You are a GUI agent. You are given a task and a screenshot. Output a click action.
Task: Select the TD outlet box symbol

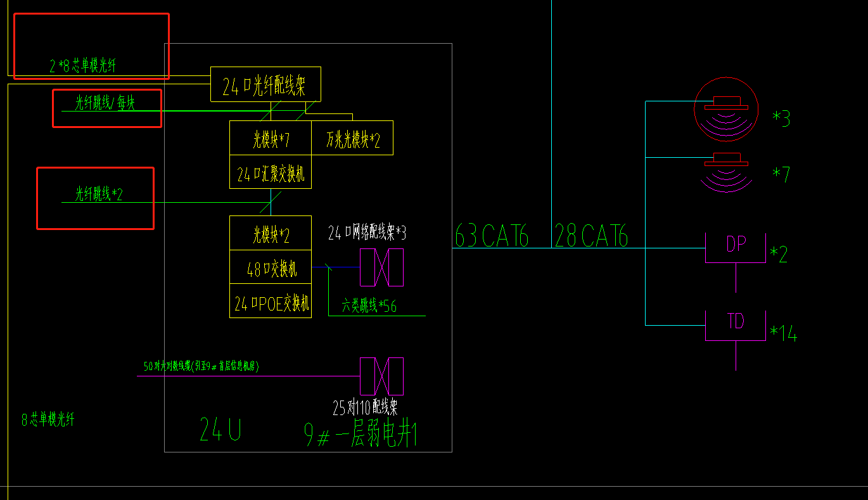736,326
